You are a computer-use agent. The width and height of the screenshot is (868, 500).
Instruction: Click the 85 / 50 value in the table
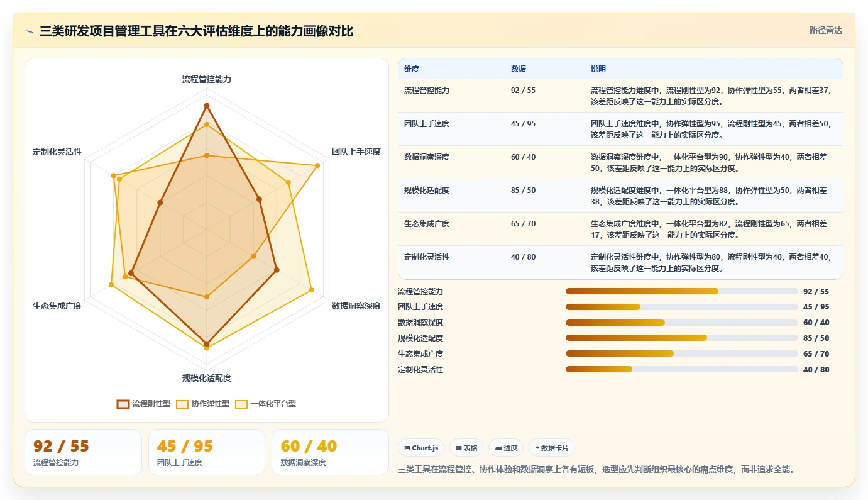pos(524,190)
